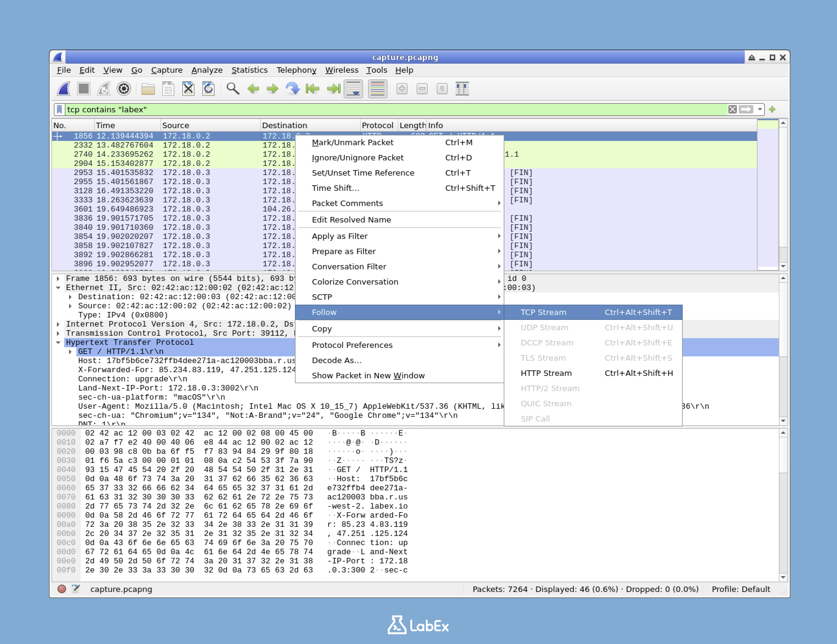Screen dimensions: 837x644
Task: Click the find packet magnifier icon
Action: (x=233, y=89)
